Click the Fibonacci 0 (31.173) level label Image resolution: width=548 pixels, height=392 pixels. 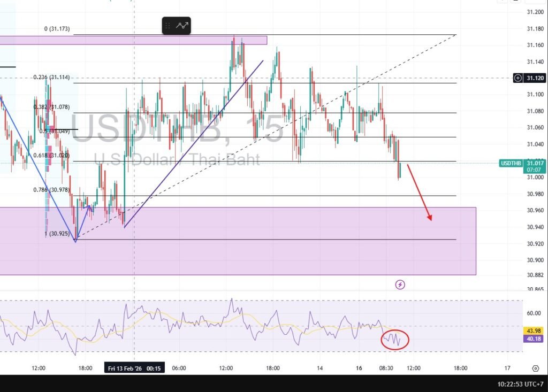[x=56, y=29]
